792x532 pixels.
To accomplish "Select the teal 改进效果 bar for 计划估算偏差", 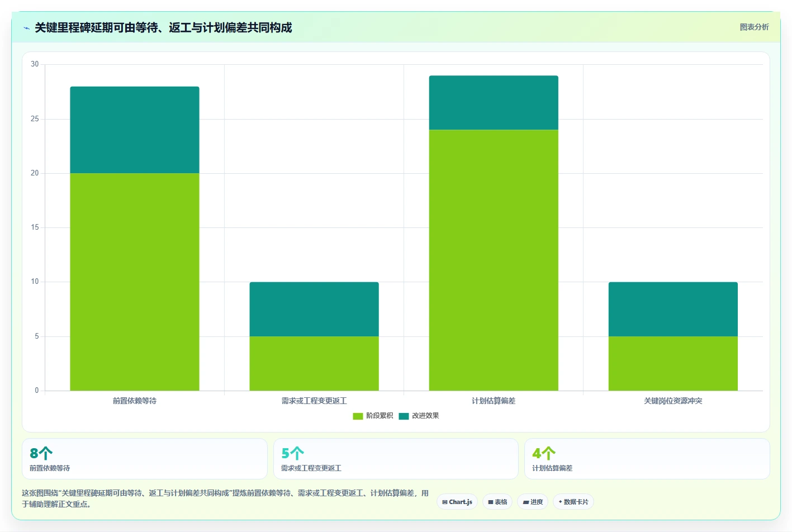I will (x=494, y=103).
